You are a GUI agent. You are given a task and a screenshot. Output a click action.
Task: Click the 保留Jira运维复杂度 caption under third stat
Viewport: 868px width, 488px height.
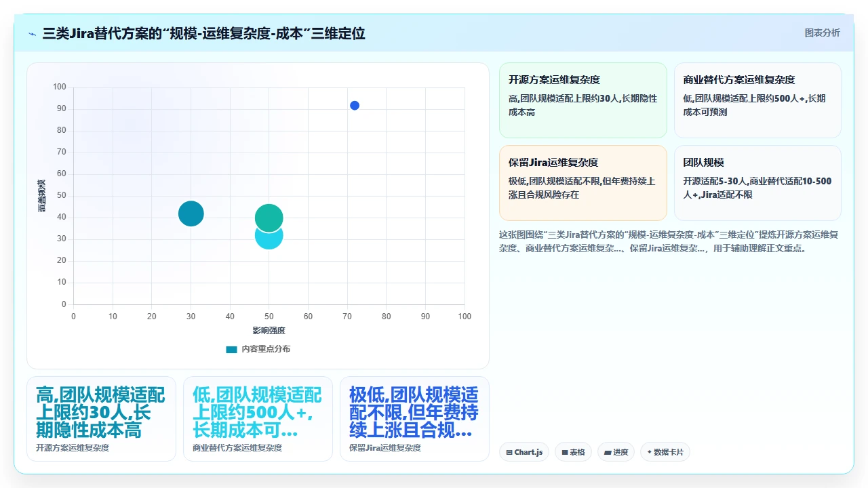coord(385,448)
